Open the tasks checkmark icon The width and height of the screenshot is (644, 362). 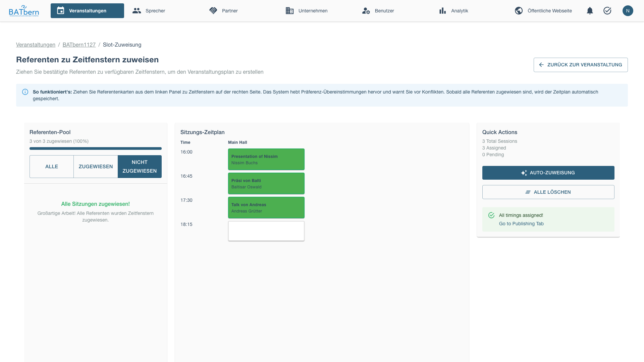607,11
